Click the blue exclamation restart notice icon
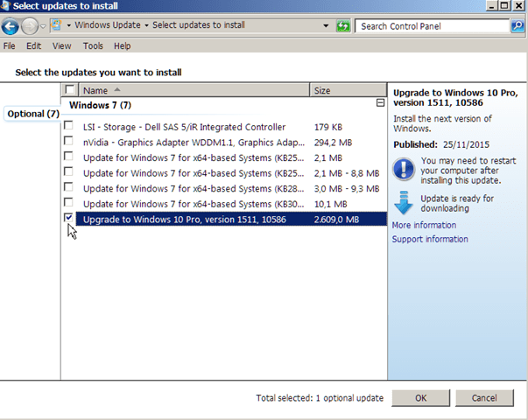Image resolution: width=528 pixels, height=420 pixels. click(404, 169)
